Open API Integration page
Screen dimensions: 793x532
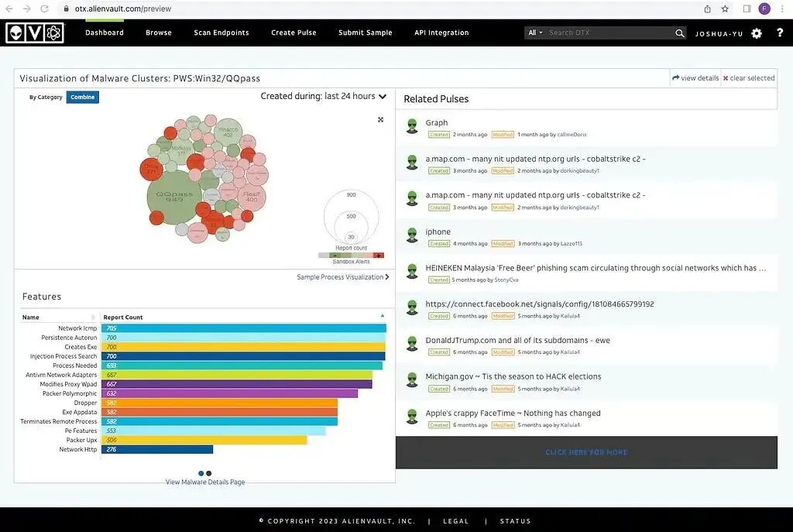[x=441, y=33]
